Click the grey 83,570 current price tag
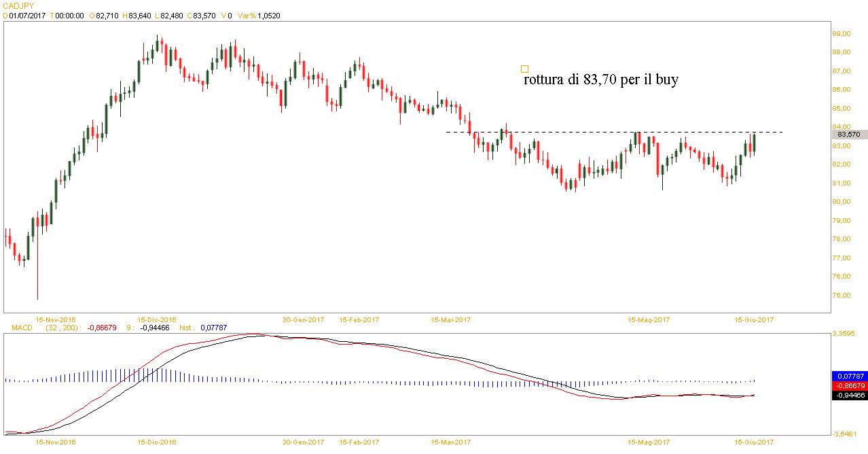 point(849,135)
